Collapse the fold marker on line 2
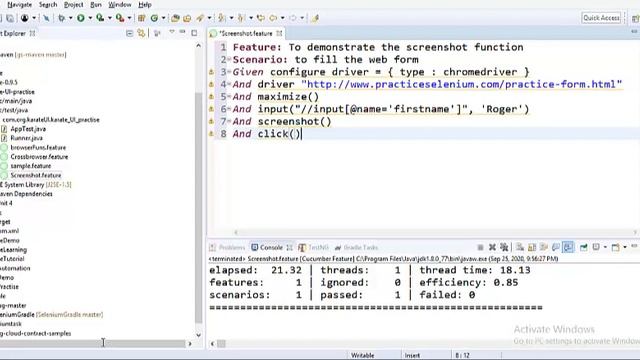 click(229, 59)
